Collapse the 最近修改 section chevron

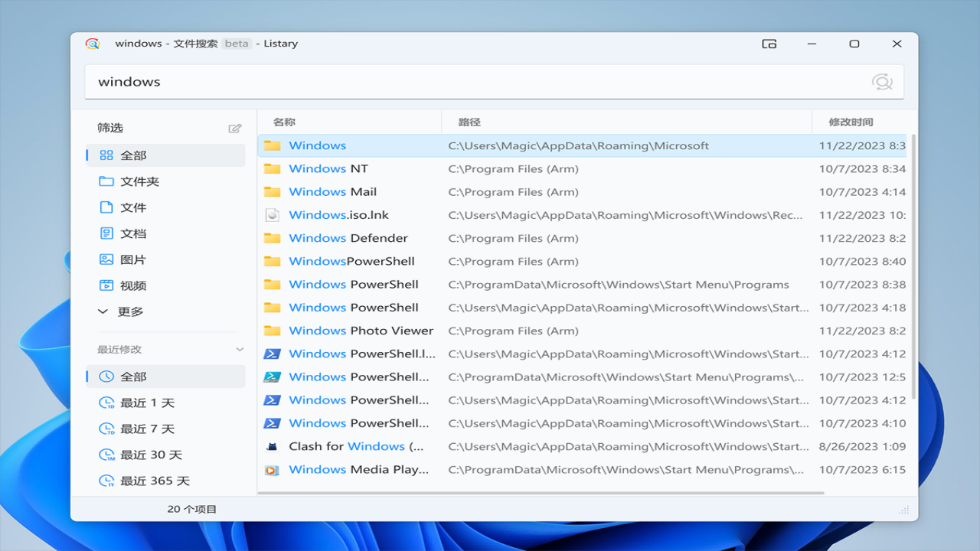(240, 350)
